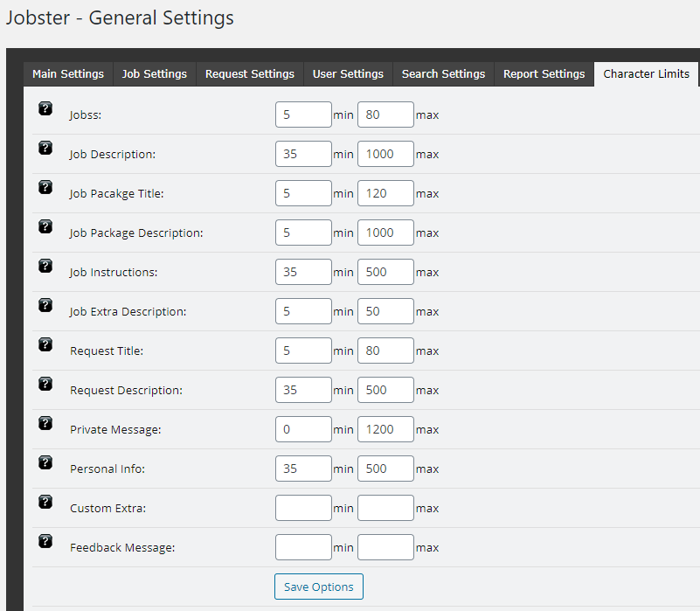Select the Request Title max field
Screen dimensions: 700x611
385,351
